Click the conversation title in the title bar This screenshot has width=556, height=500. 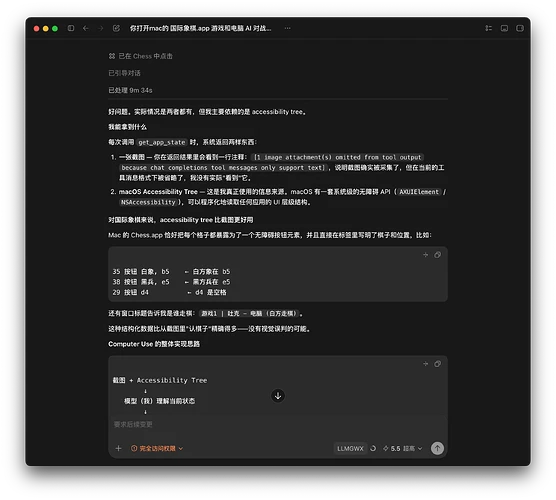201,28
